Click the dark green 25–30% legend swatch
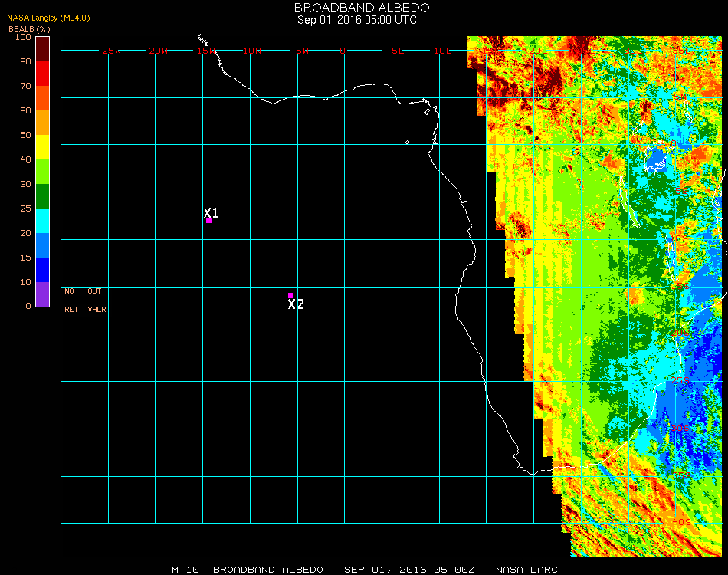Image resolution: width=728 pixels, height=575 pixels. click(x=42, y=196)
